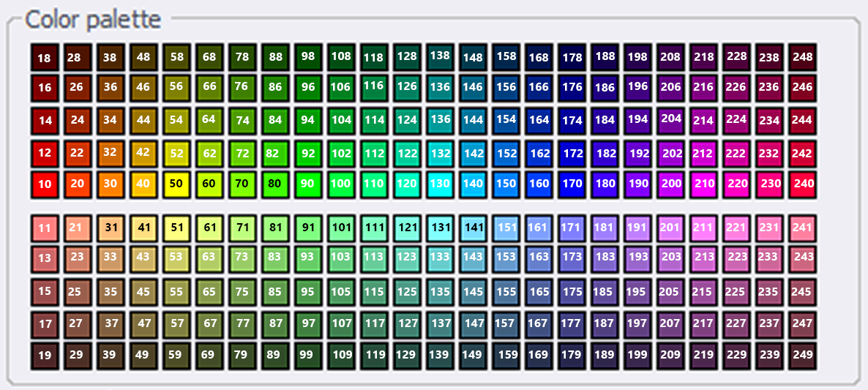
Task: Select color swatch number 10
Action: click(45, 185)
